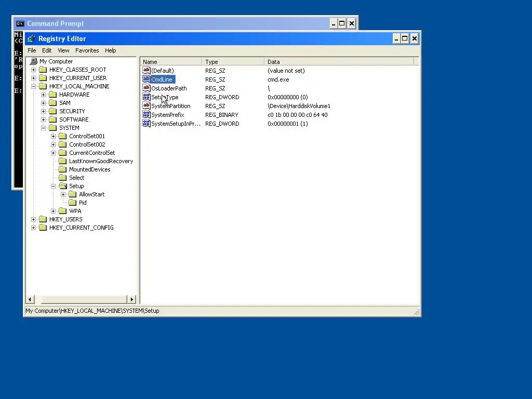Open the Favorites menu

pyautogui.click(x=87, y=50)
